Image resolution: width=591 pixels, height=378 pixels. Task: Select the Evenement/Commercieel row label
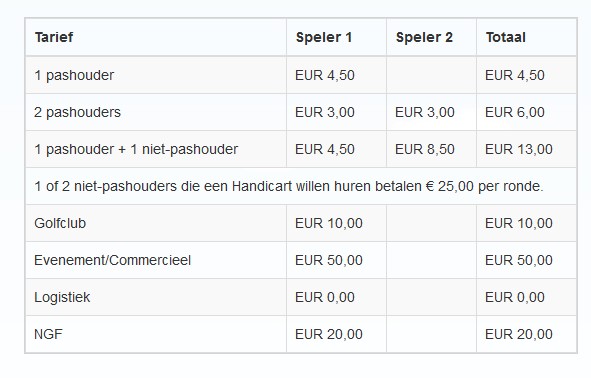112,260
